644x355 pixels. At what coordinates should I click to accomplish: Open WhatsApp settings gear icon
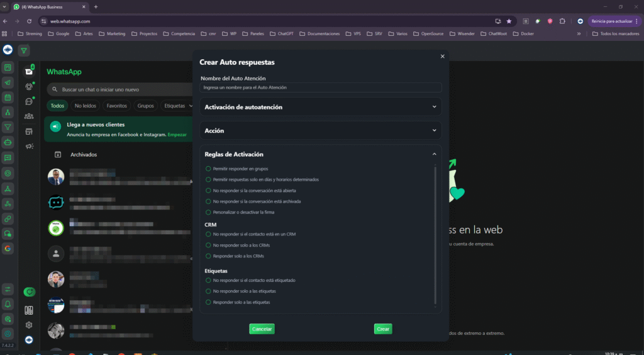tap(29, 325)
